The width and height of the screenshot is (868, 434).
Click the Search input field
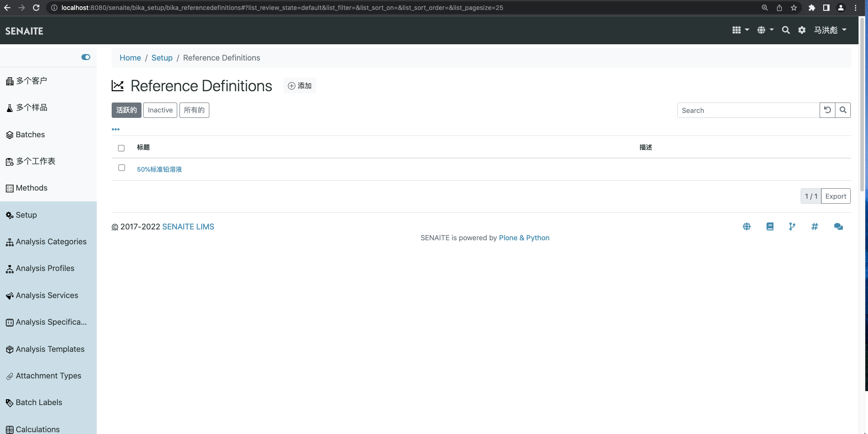click(x=748, y=110)
